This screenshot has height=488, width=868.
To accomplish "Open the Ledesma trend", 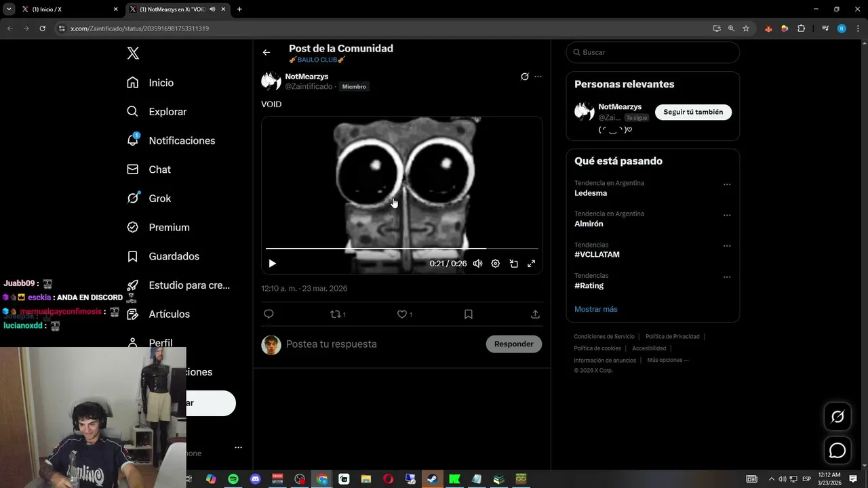I will coord(591,193).
